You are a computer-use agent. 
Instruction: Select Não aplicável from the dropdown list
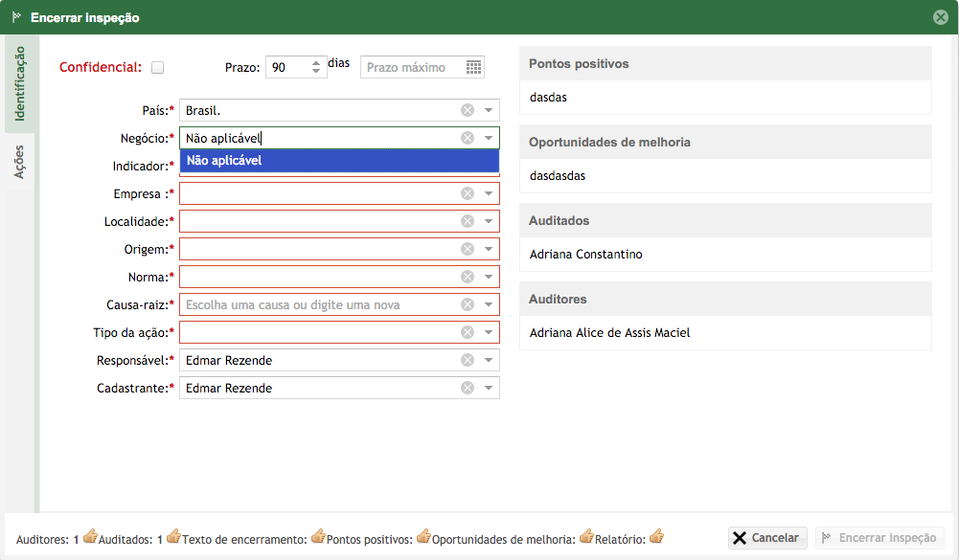pos(339,161)
